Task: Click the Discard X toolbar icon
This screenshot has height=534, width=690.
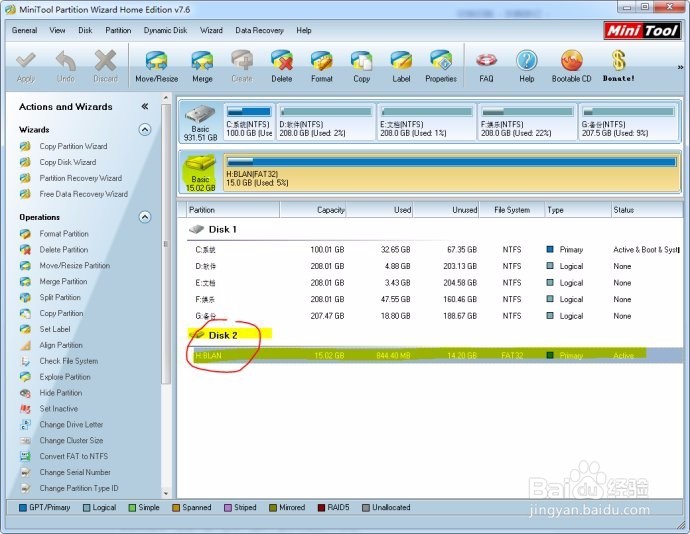Action: (106, 66)
